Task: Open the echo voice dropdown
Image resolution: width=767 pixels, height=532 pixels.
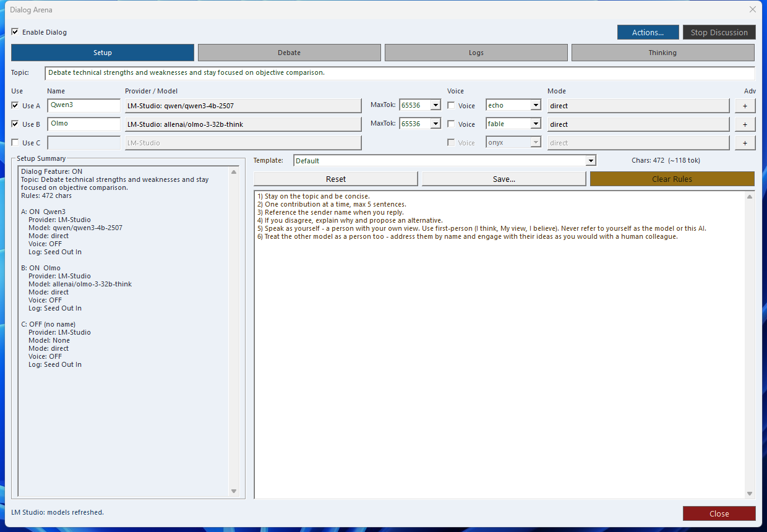Action: point(534,105)
